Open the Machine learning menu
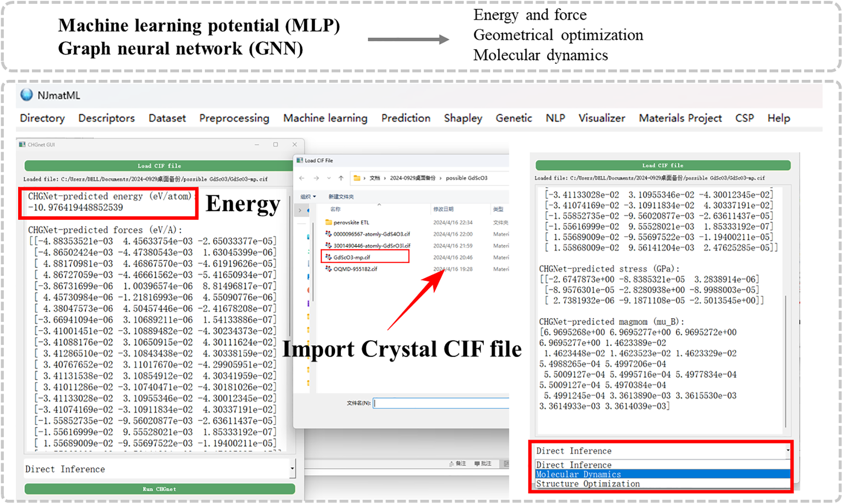The width and height of the screenshot is (843, 504). [x=325, y=118]
